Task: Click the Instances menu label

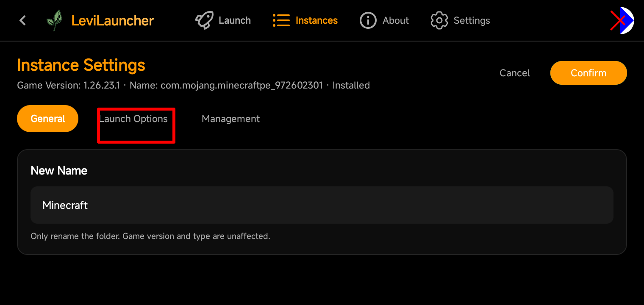Action: (x=316, y=20)
